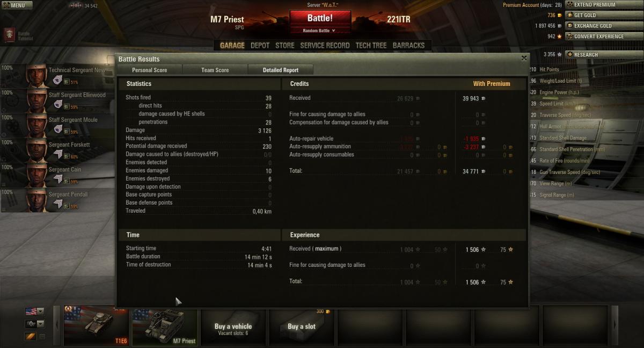The image size is (644, 348).
Task: Click the orange elite vehicle filter icon
Action: point(31,337)
